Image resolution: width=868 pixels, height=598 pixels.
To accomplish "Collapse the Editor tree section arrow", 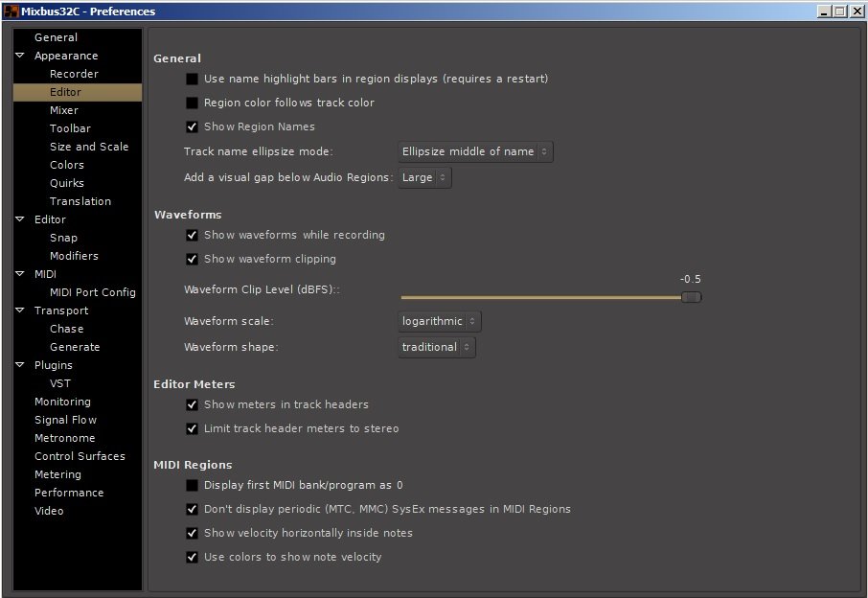I will pyautogui.click(x=20, y=219).
